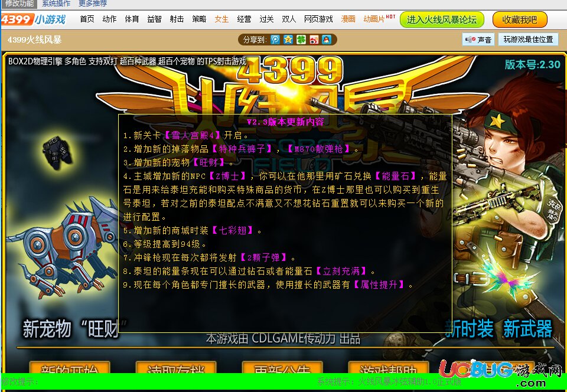Start a new game with 新的开始

tap(70, 368)
